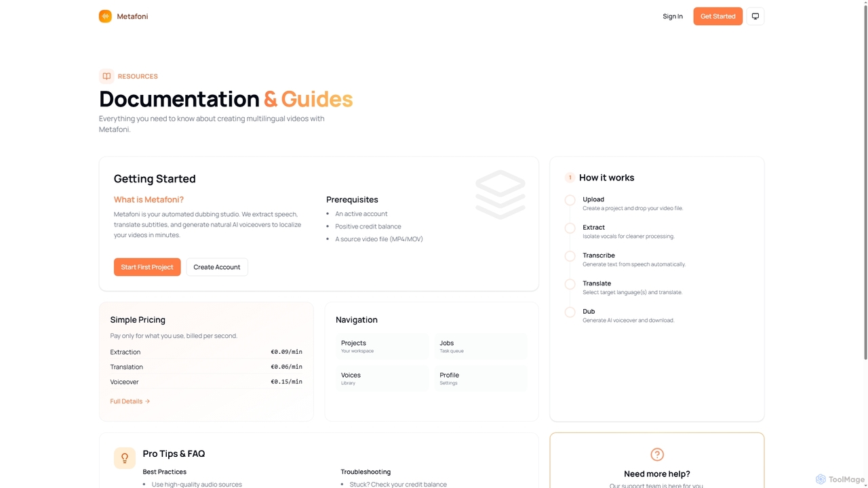This screenshot has height=488, width=868.
Task: Open Sign In
Action: pyautogui.click(x=673, y=16)
